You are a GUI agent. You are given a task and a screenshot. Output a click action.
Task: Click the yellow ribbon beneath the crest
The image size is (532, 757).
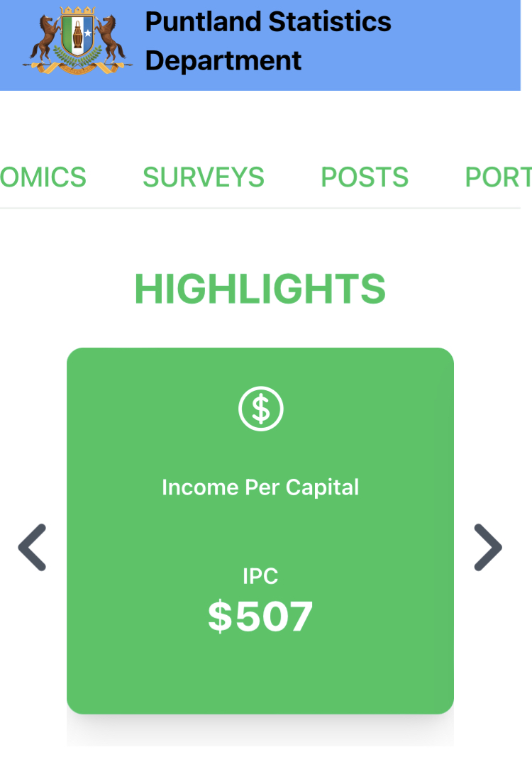coord(77,68)
